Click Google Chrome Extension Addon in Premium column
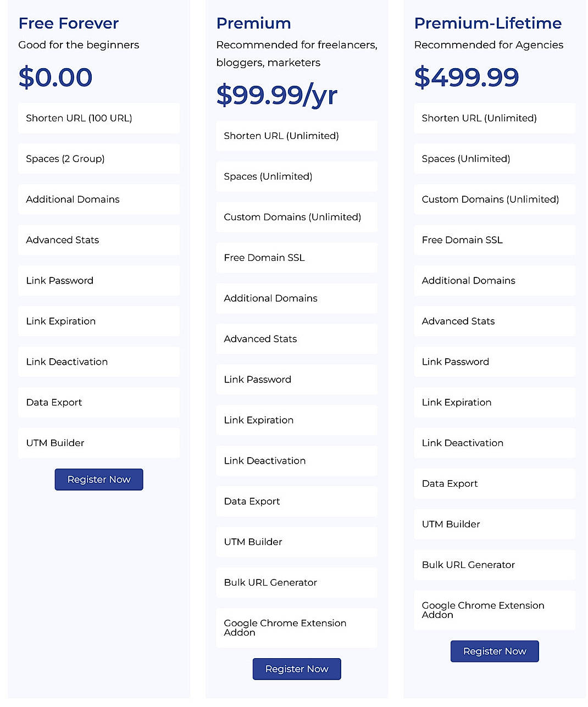 click(297, 628)
